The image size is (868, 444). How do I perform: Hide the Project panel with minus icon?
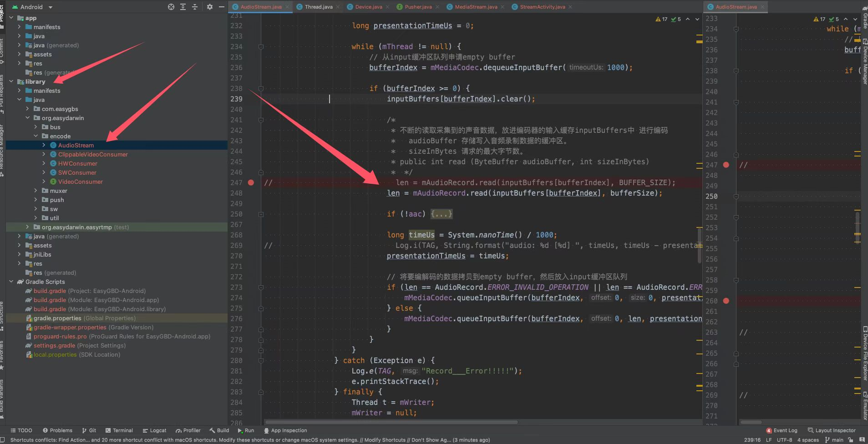click(222, 7)
